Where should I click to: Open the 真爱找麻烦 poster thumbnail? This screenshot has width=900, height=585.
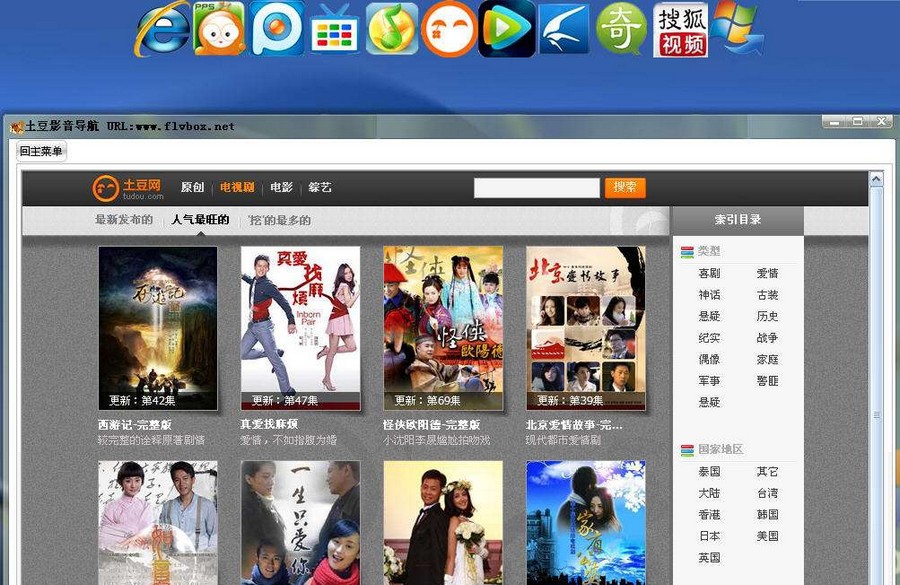tap(301, 328)
